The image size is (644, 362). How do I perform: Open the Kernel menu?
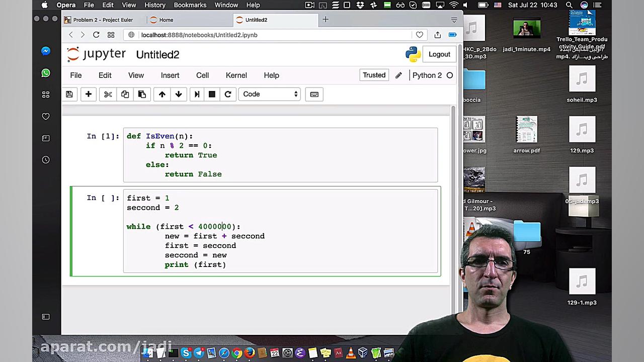(236, 75)
